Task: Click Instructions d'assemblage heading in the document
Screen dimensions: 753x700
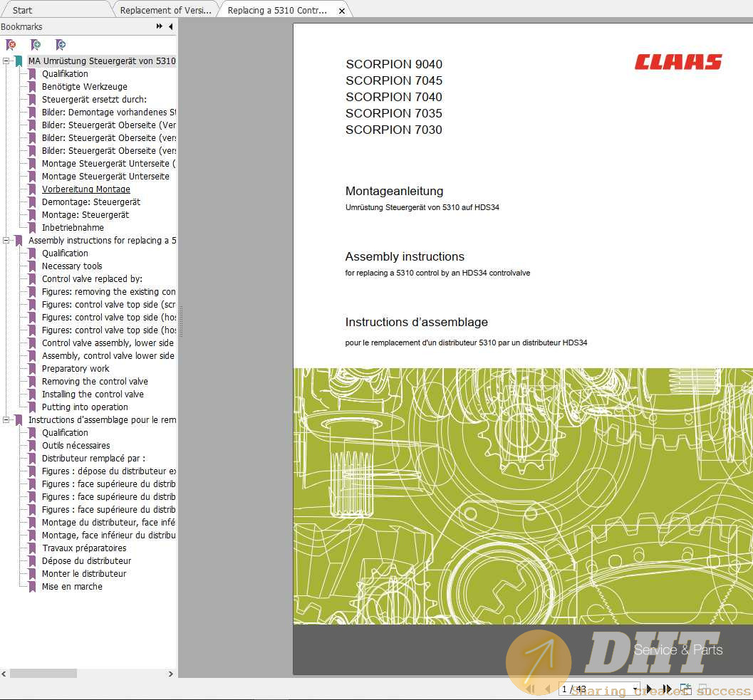Action: tap(416, 322)
